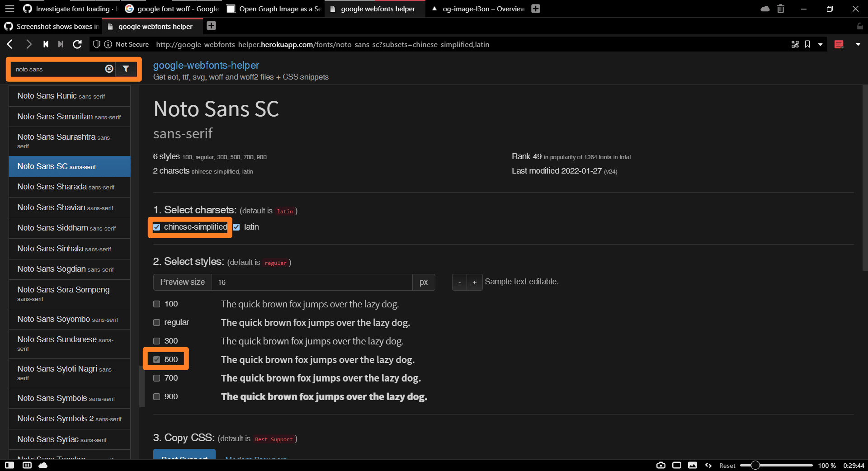Adjust the page zoom slider
The height and width of the screenshot is (471, 868).
(x=755, y=465)
